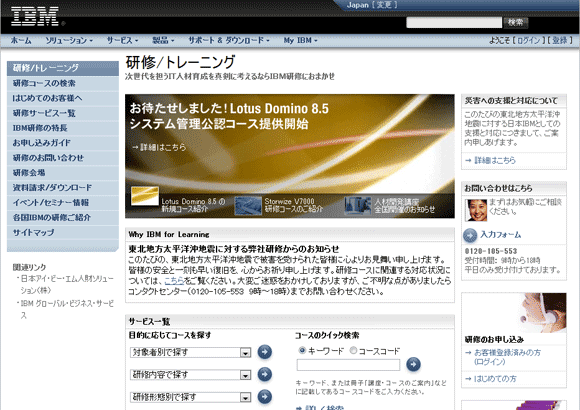580x410 pixels.
Task: Open イベント/セミナー情報 in the sidebar
Action: tap(63, 202)
